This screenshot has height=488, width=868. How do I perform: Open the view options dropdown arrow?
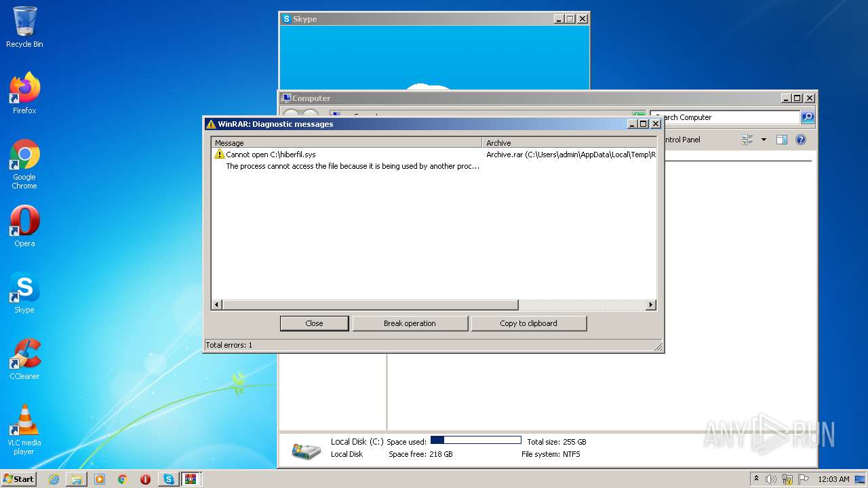click(x=764, y=140)
